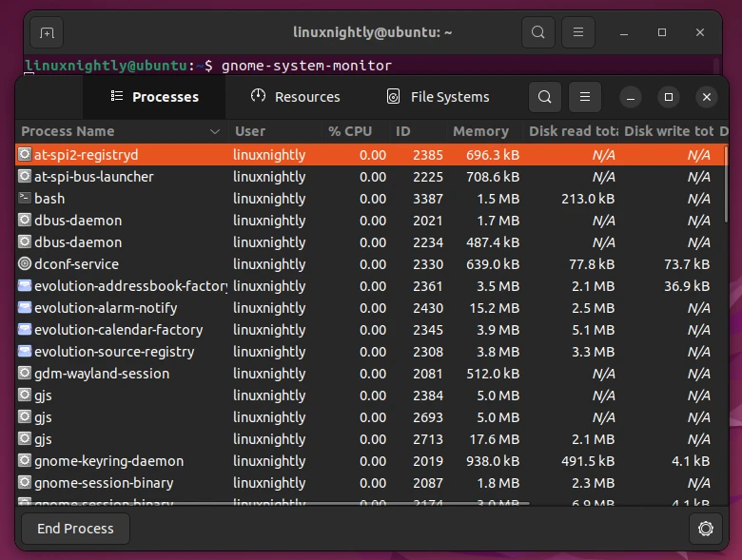Viewport: 742px width, 560px height.
Task: Click search icon in terminal header
Action: click(538, 32)
